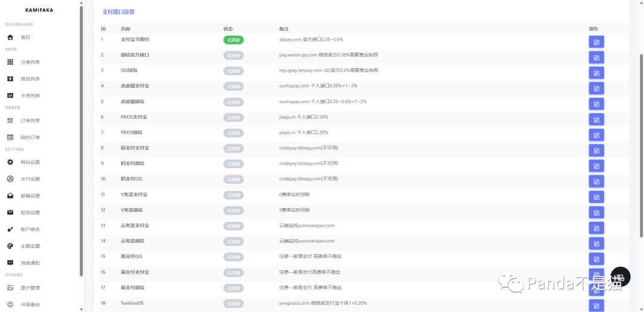Edit the 云免签微信 row
644x312 pixels.
(x=596, y=243)
